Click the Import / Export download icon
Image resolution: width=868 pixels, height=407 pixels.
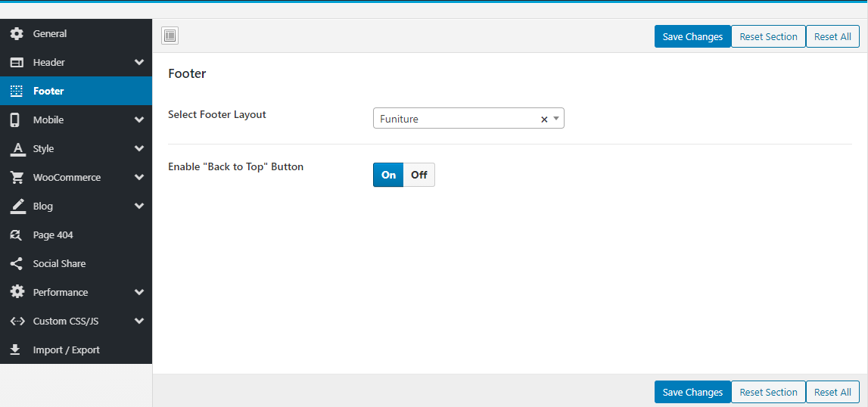[x=15, y=350]
